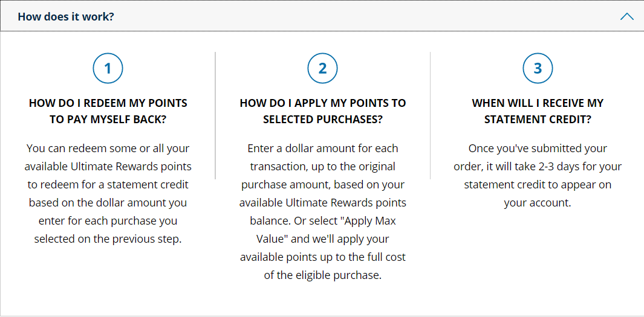Viewport: 644px width, 317px height.
Task: Select the step 1 circle icon
Action: 108,68
